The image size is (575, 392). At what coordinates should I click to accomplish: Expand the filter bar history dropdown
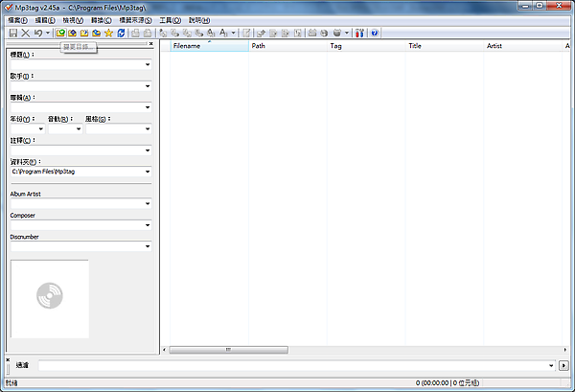coord(551,365)
